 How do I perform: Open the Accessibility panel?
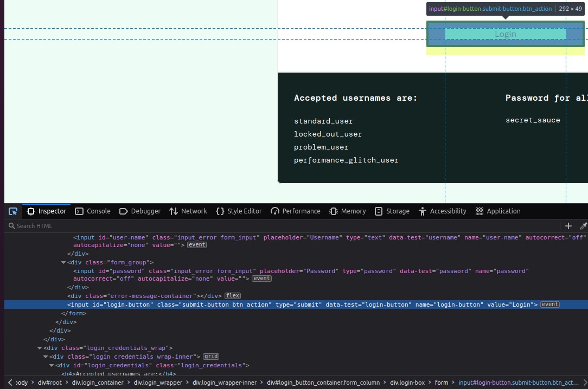[442, 211]
